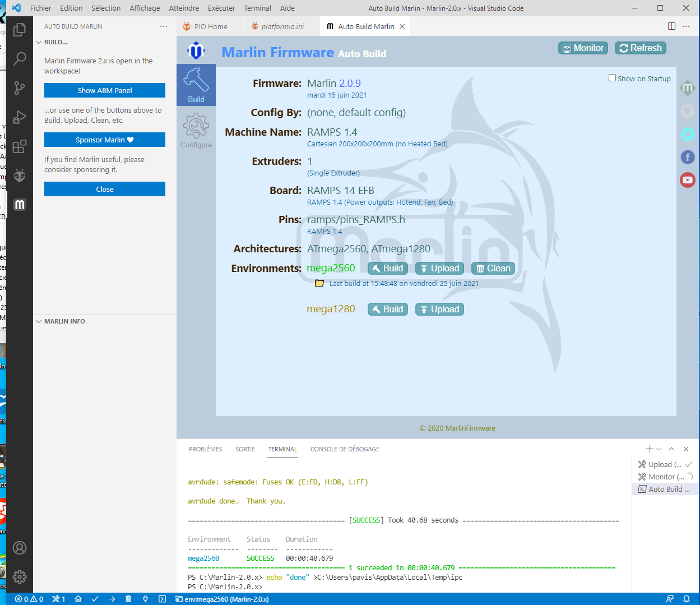Open the Sélection menu
The image size is (700, 605).
(x=106, y=8)
